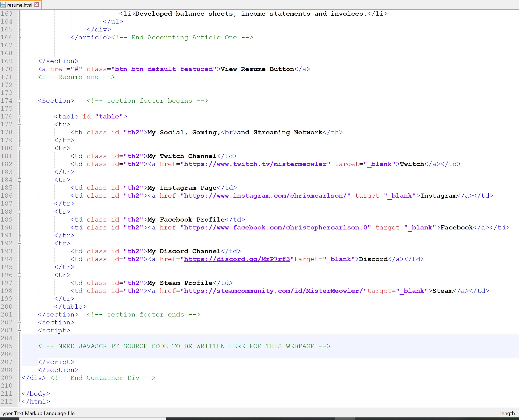The width and height of the screenshot is (519, 420).
Task: Collapse the tr fold marker at line 177
Action: click(20, 125)
